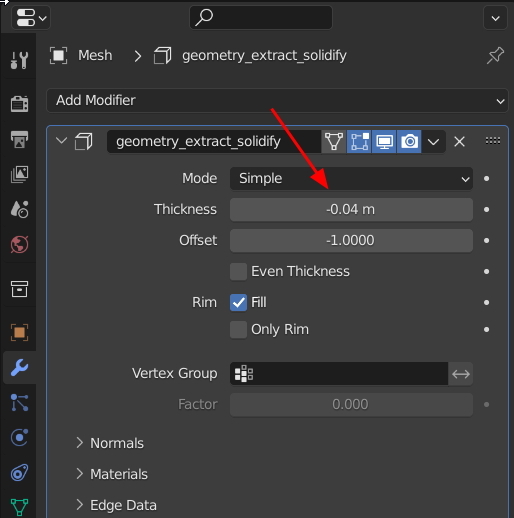Open the Object Data mesh tab
Image resolution: width=514 pixels, height=518 pixels.
coord(19,507)
